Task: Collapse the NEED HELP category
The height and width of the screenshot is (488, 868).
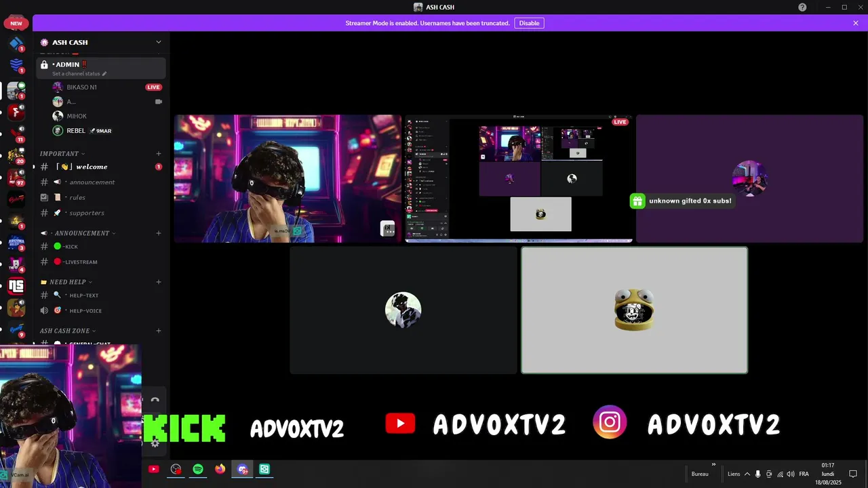Action: click(x=66, y=282)
